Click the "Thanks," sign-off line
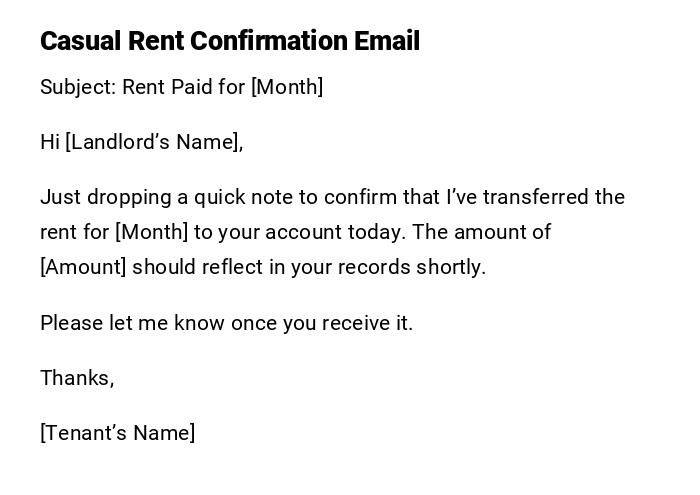 (x=77, y=378)
